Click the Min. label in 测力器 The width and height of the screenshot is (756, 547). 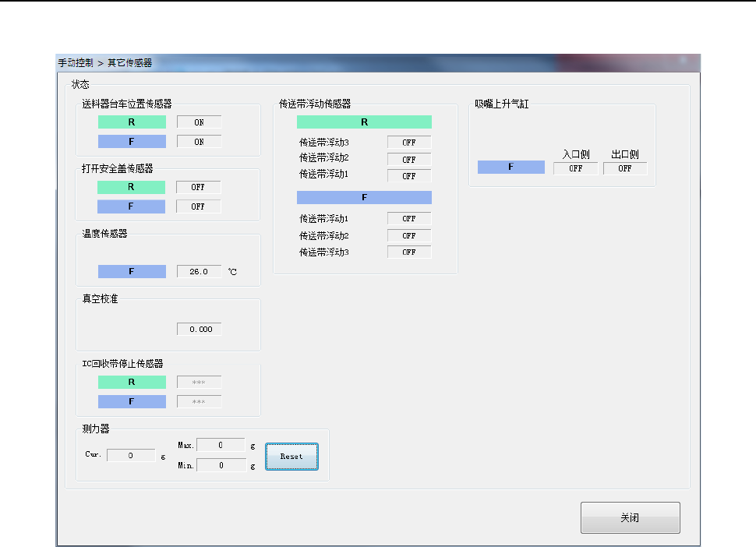click(185, 465)
